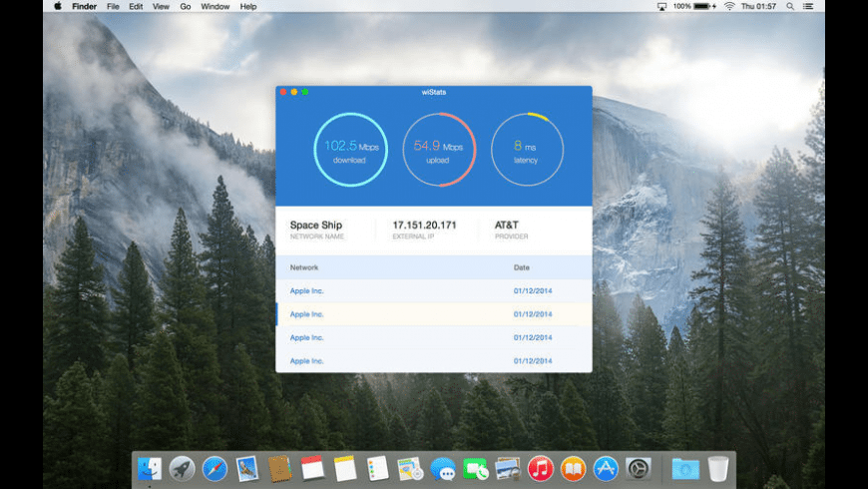868x489 pixels.
Task: Open iTunes music note icon in dock
Action: click(541, 468)
